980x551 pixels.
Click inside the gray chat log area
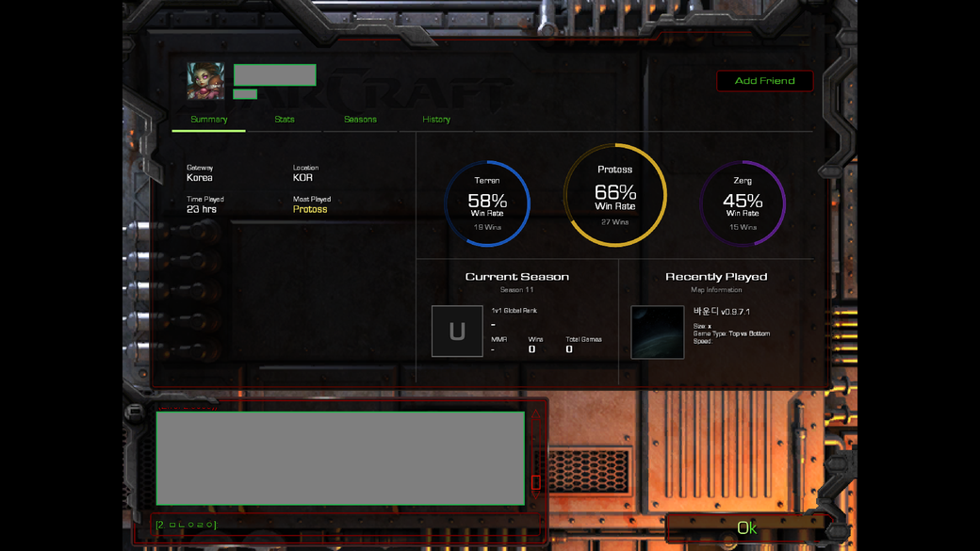click(x=339, y=459)
